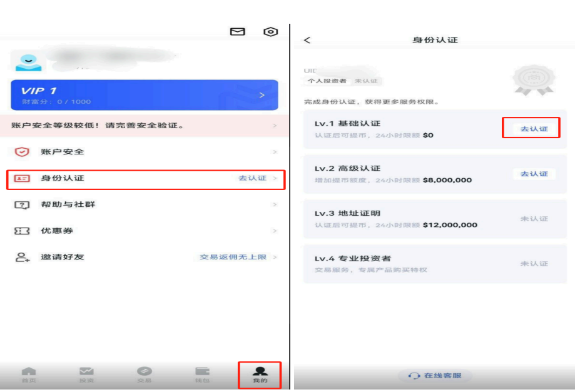Expand the account security warning chevron
This screenshot has width=575, height=392.
pyautogui.click(x=275, y=126)
